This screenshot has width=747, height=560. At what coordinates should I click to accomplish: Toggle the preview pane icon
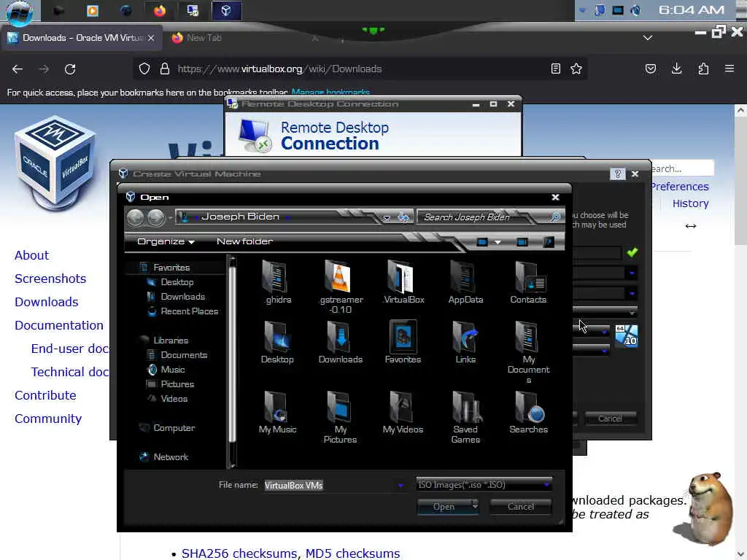point(522,242)
